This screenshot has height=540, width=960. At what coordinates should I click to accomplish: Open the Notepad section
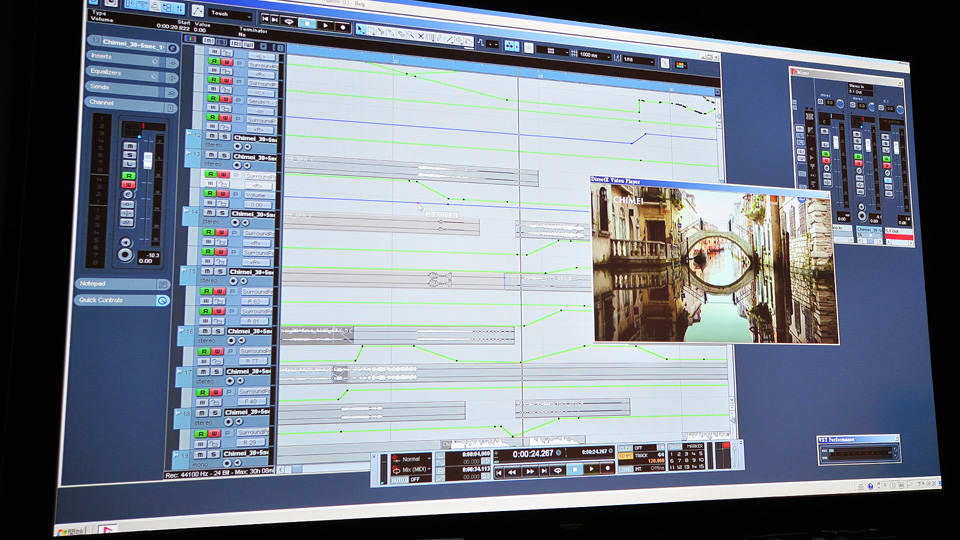121,284
